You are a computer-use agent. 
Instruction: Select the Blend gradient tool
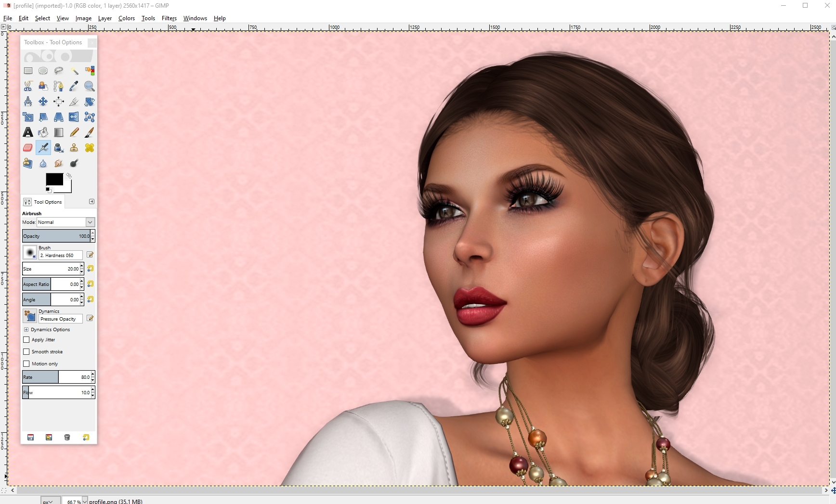59,132
